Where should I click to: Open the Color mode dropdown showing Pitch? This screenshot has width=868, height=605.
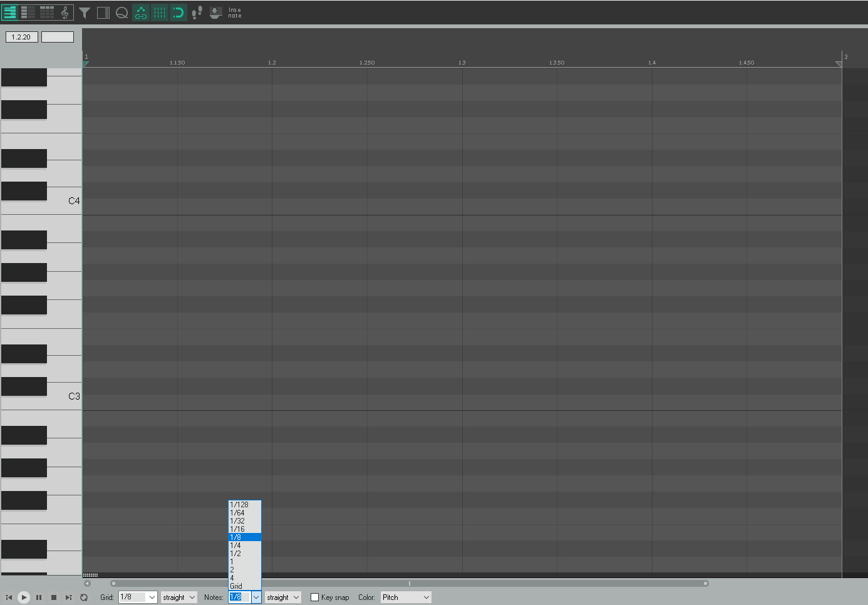pyautogui.click(x=405, y=597)
